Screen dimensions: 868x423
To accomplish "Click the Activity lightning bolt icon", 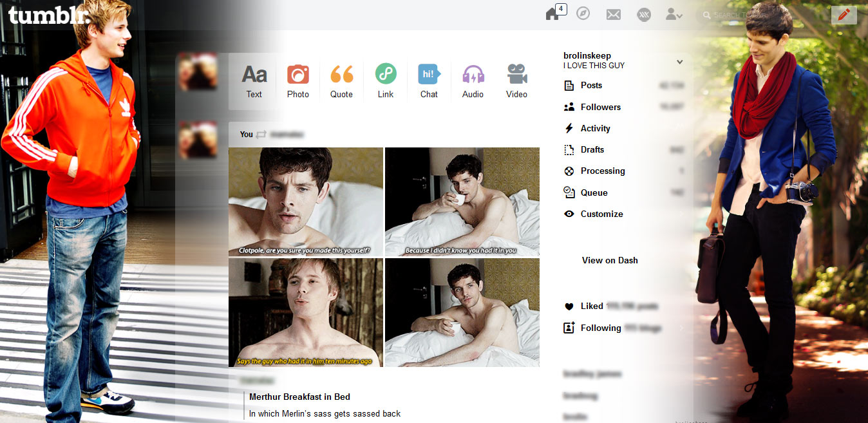I will tap(569, 128).
